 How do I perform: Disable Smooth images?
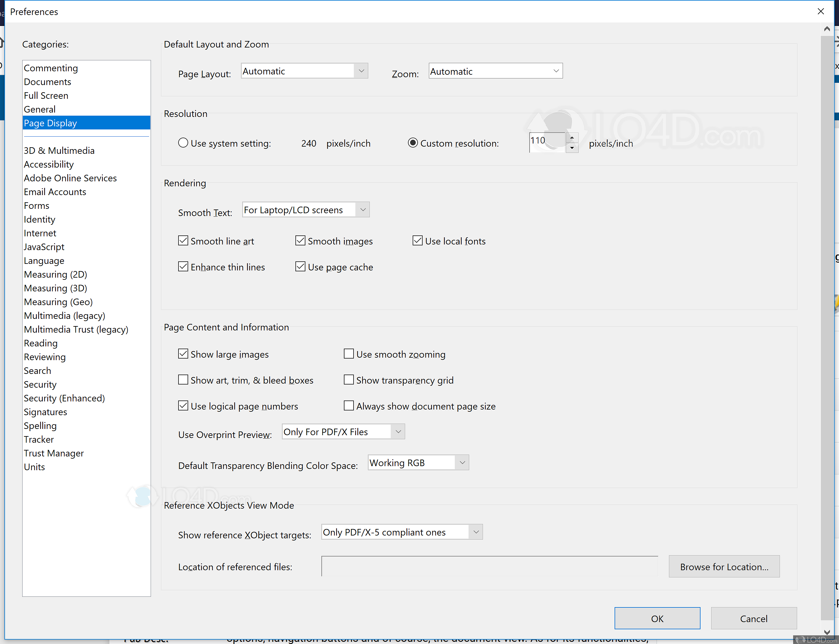[300, 240]
